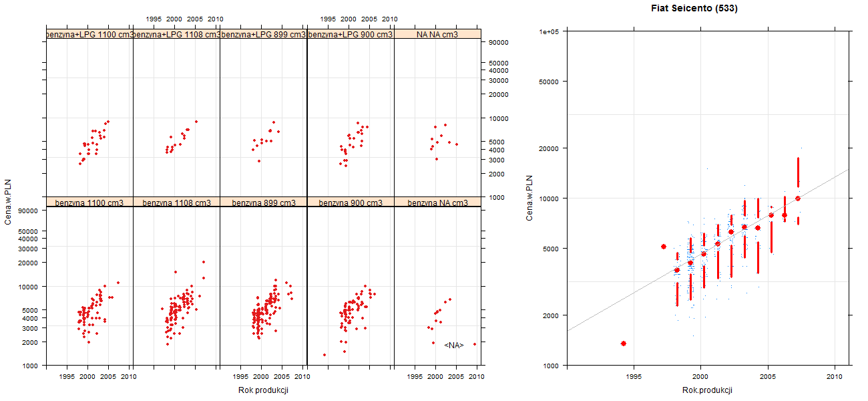
Task: Click the "benzyna 899 cm3" panel header
Action: click(x=263, y=203)
